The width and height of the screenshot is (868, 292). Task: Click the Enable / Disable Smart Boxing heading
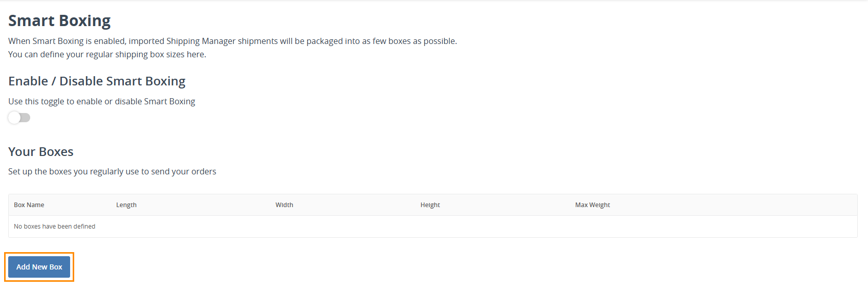(97, 81)
